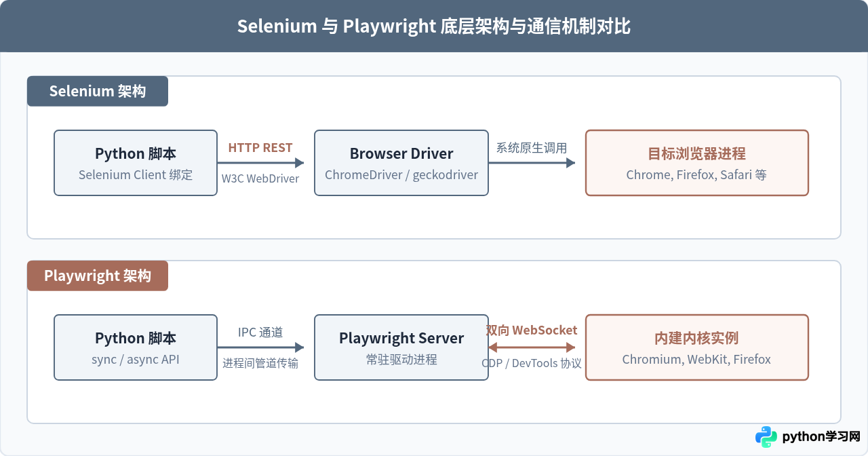Click the Browser Driver box
Image resolution: width=868 pixels, height=456 pixels.
(401, 163)
